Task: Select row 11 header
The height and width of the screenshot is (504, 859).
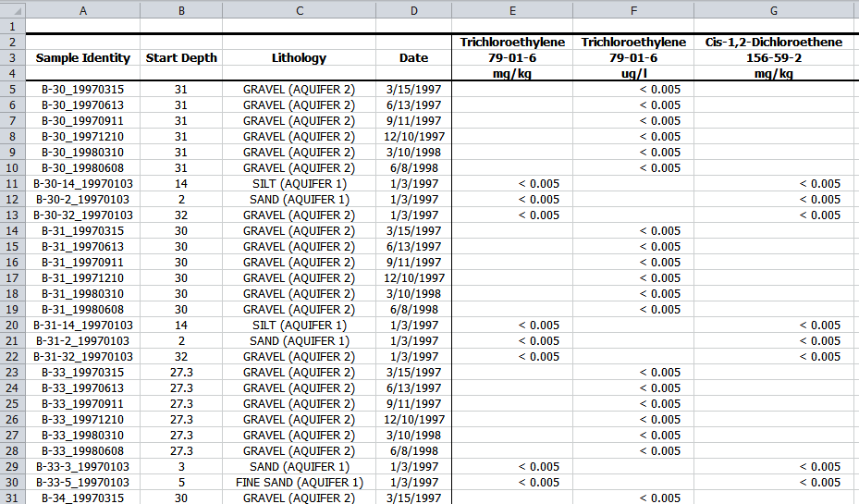Action: (12, 183)
